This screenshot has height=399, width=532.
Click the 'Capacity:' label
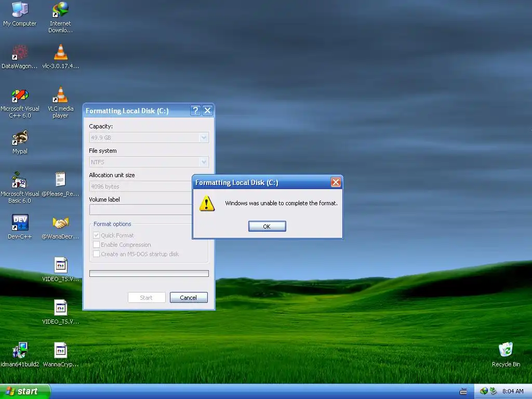pos(101,126)
